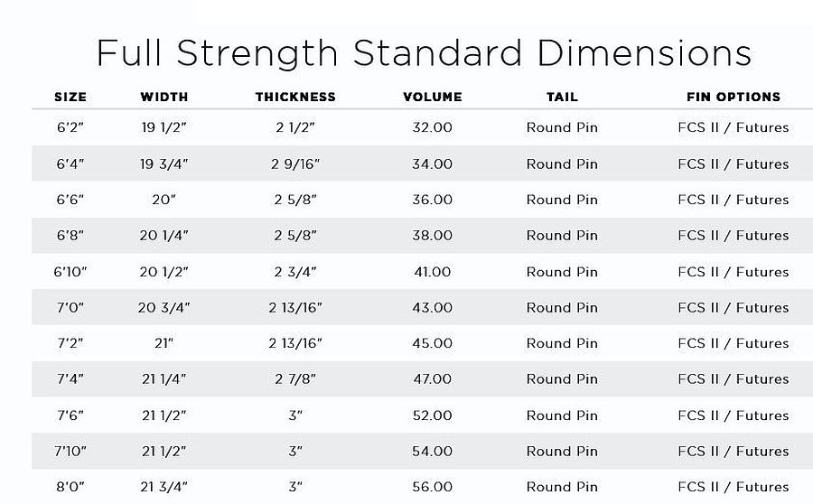Click the 21 1/4" width value
The image size is (813, 504).
[x=164, y=379]
